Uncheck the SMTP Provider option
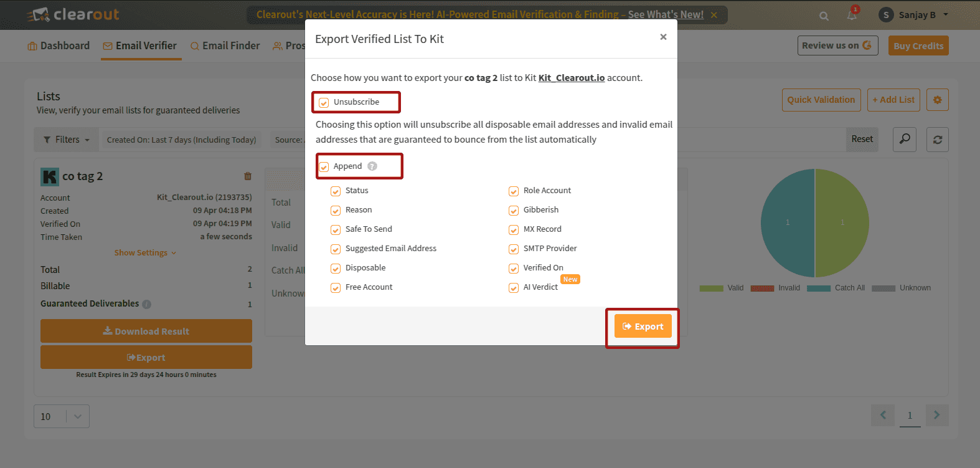Image resolution: width=980 pixels, height=468 pixels. point(514,249)
